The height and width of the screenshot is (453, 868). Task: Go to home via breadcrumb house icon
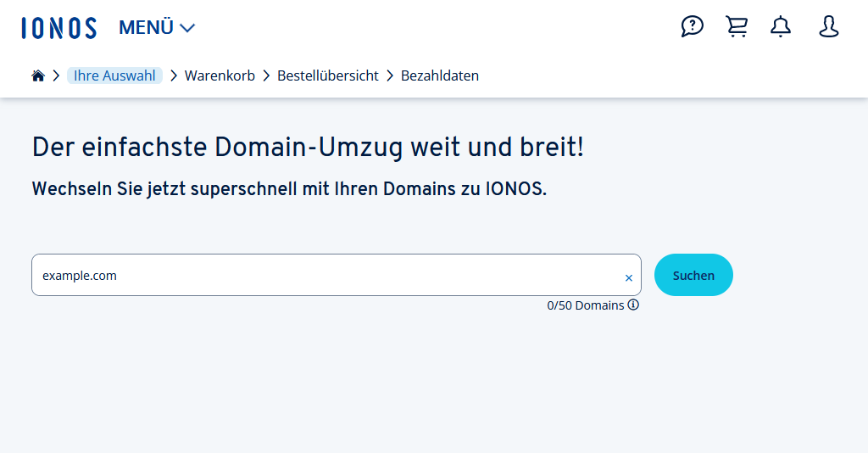click(x=38, y=75)
